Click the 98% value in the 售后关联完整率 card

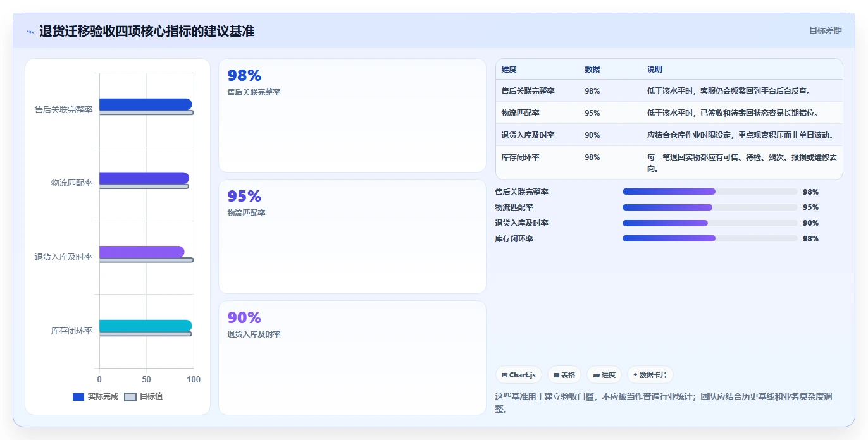point(244,76)
